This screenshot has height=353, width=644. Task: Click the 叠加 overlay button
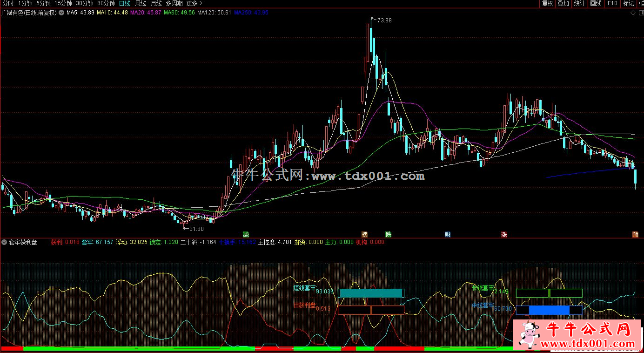tap(563, 3)
